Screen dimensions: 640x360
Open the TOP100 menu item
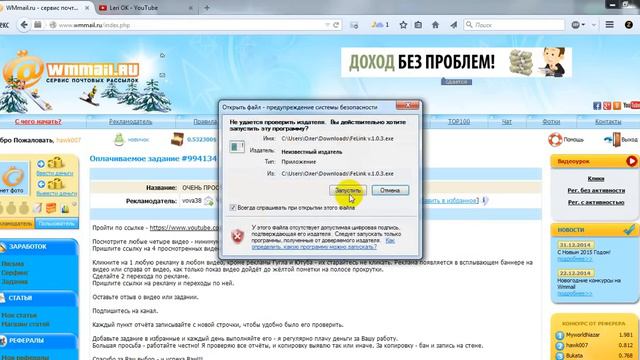pyautogui.click(x=459, y=122)
